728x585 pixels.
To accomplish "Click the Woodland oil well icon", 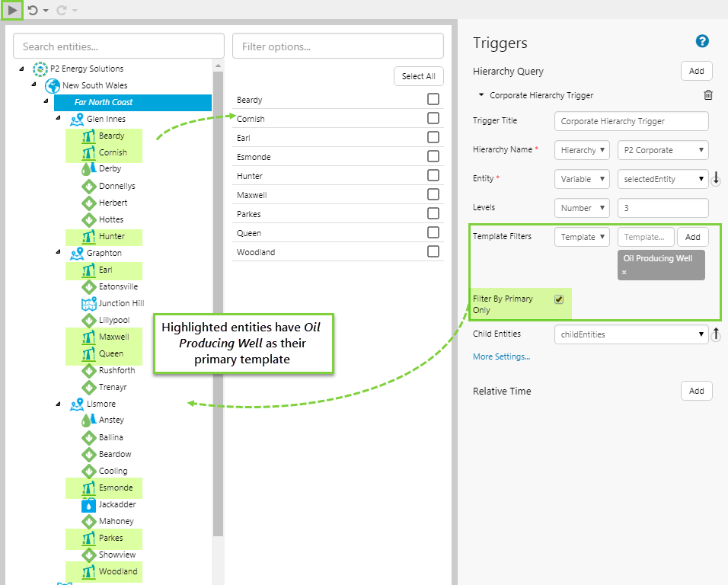I will click(88, 571).
